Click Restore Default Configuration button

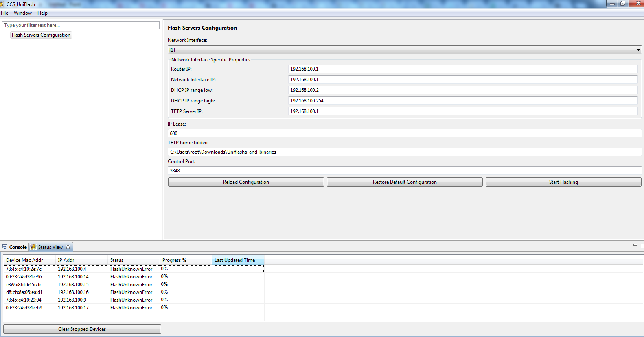[x=405, y=182]
